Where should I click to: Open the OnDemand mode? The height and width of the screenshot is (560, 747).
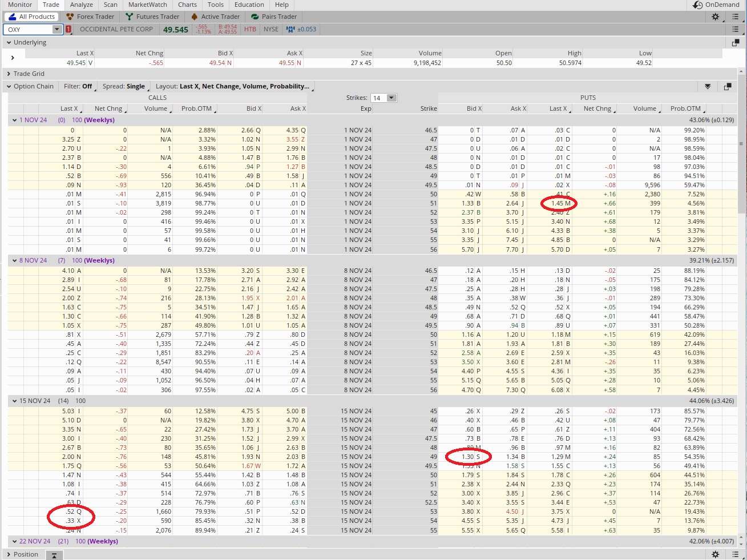716,5
